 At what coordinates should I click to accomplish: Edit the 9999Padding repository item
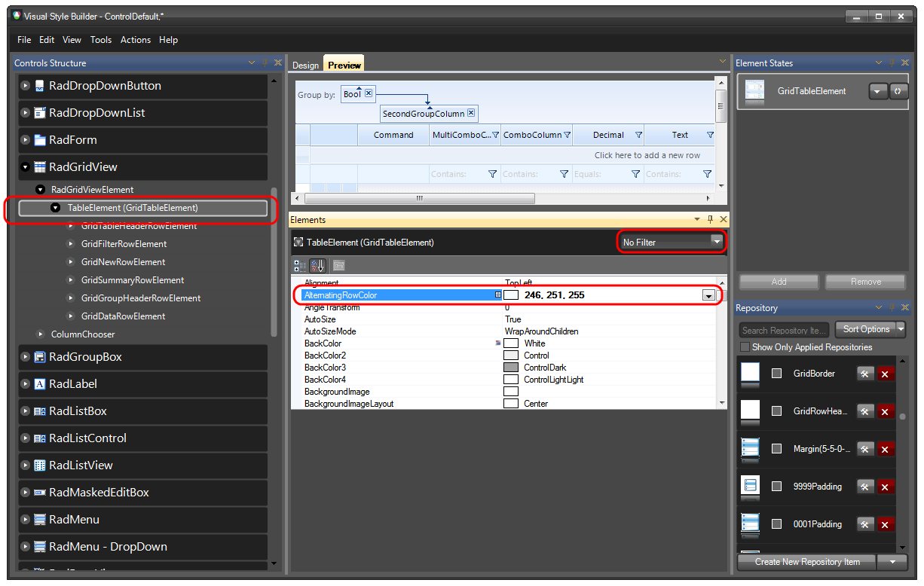pyautogui.click(x=865, y=487)
